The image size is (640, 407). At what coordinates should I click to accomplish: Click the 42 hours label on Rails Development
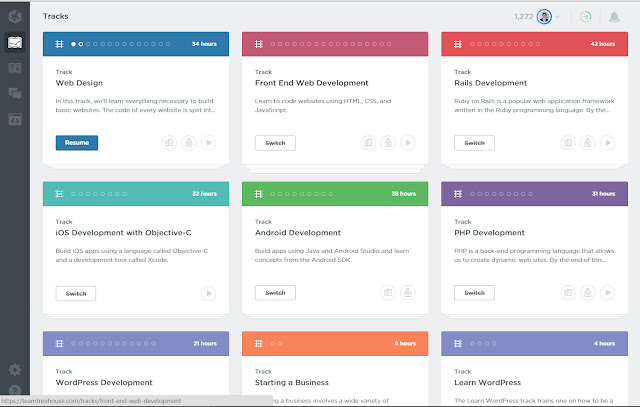[602, 44]
